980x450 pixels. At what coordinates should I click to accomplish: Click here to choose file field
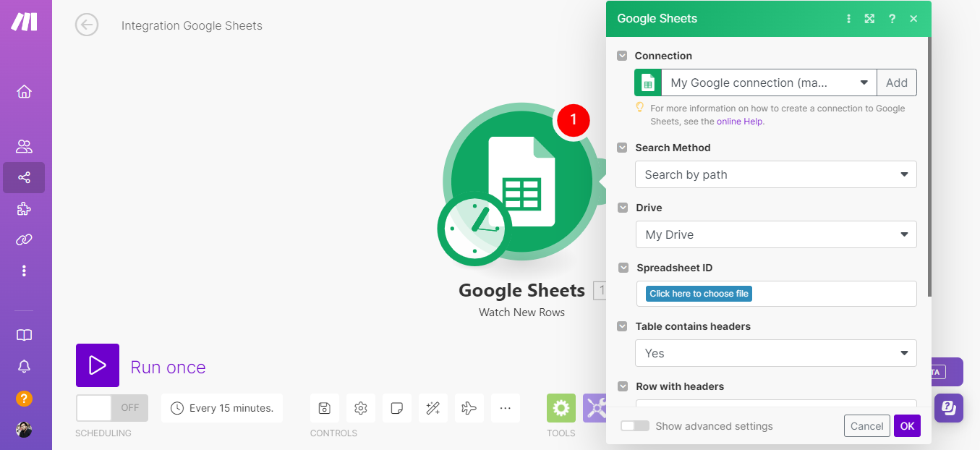point(699,294)
